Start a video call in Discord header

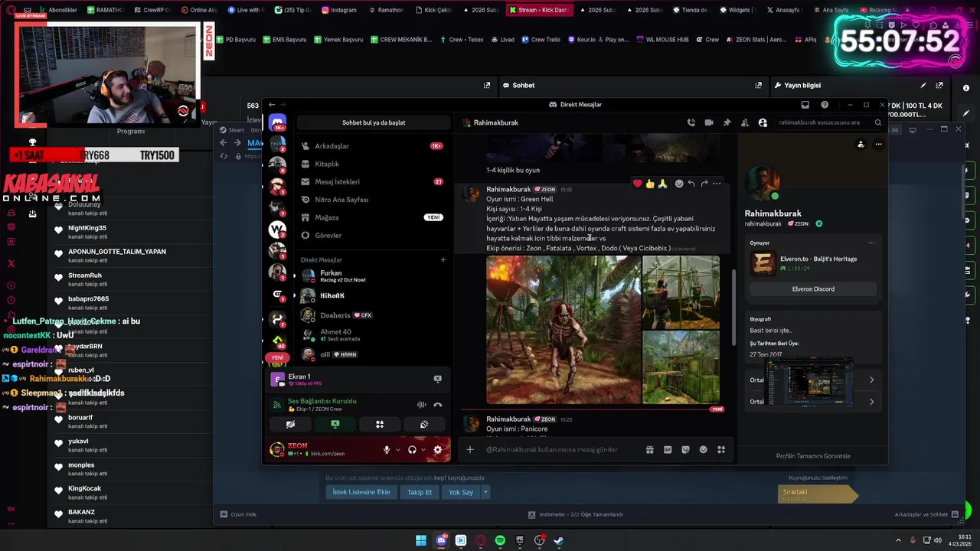pos(709,122)
